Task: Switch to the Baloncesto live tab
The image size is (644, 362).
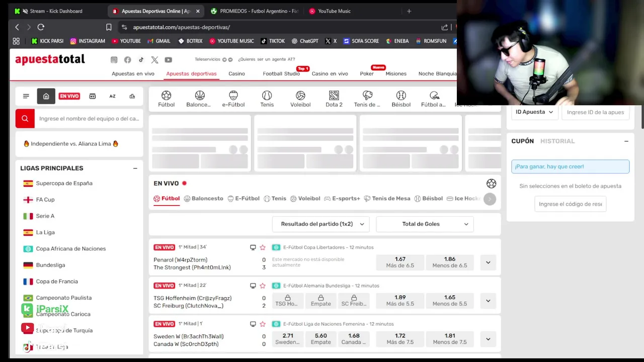Action: [204, 199]
